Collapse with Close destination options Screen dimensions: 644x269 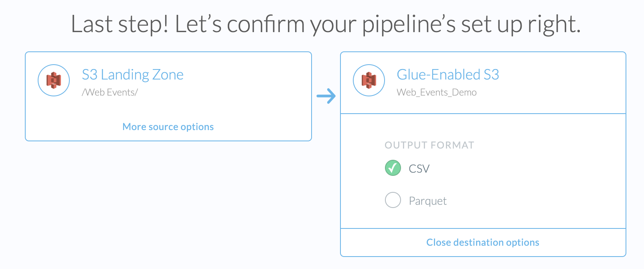pyautogui.click(x=482, y=243)
